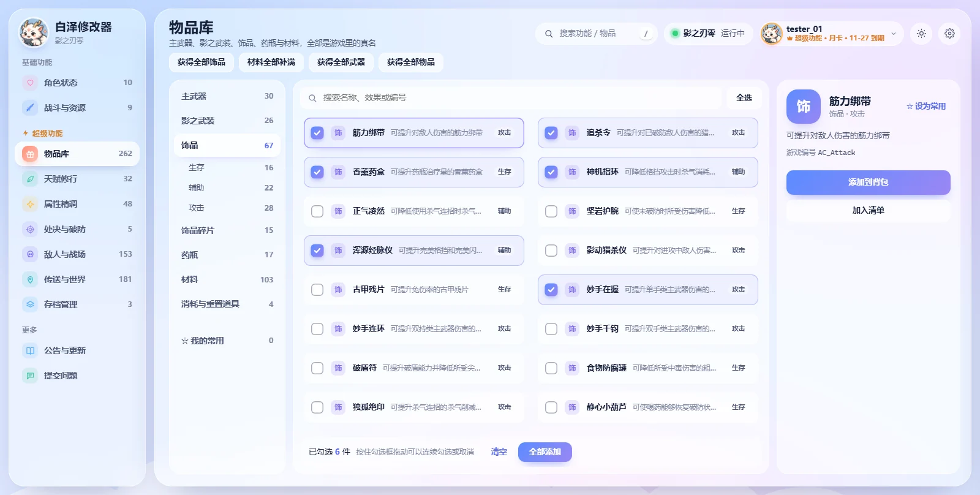Click the 属性精调 sparkle icon
Screen dimensions: 980x495
click(x=30, y=204)
